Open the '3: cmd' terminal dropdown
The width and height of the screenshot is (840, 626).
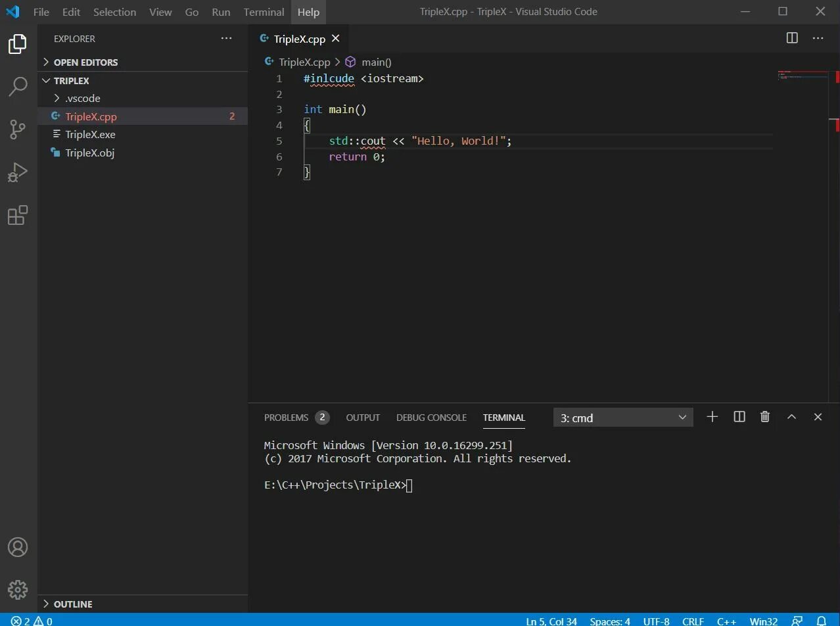[x=623, y=418]
